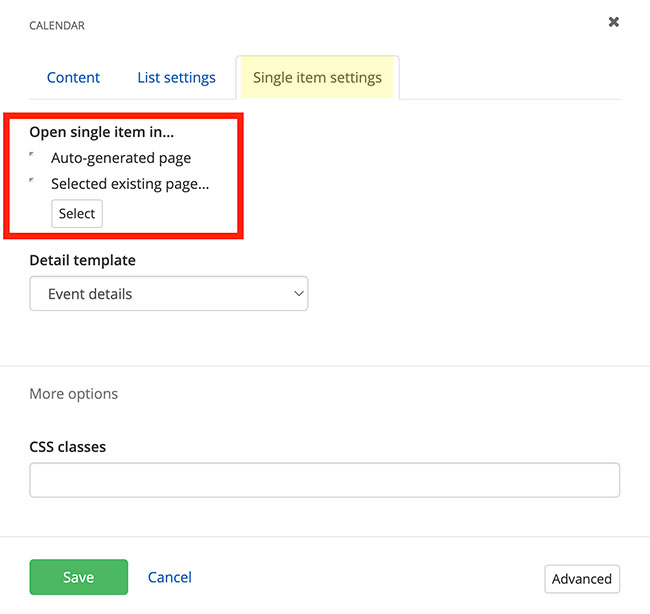The height and width of the screenshot is (614, 650).
Task: Click the Auto-generated page label text
Action: pyautogui.click(x=121, y=158)
